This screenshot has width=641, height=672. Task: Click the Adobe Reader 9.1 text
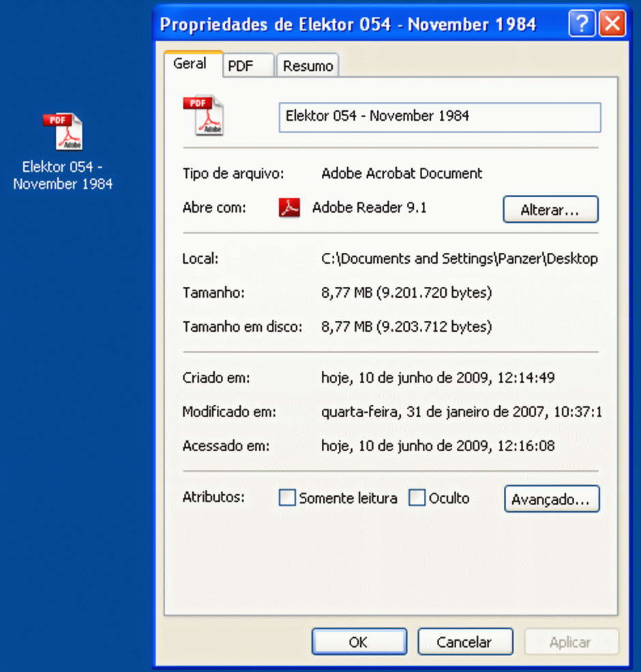[369, 207]
